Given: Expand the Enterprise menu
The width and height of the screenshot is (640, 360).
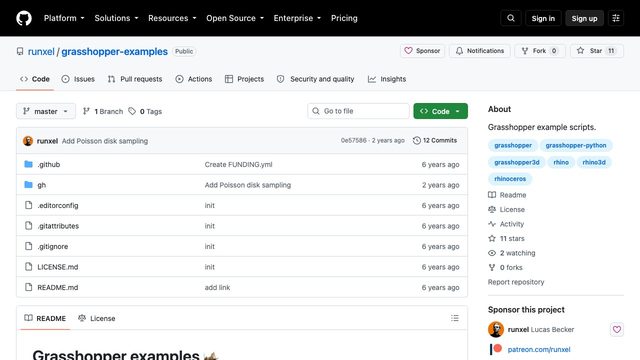Looking at the screenshot, I should (x=297, y=18).
